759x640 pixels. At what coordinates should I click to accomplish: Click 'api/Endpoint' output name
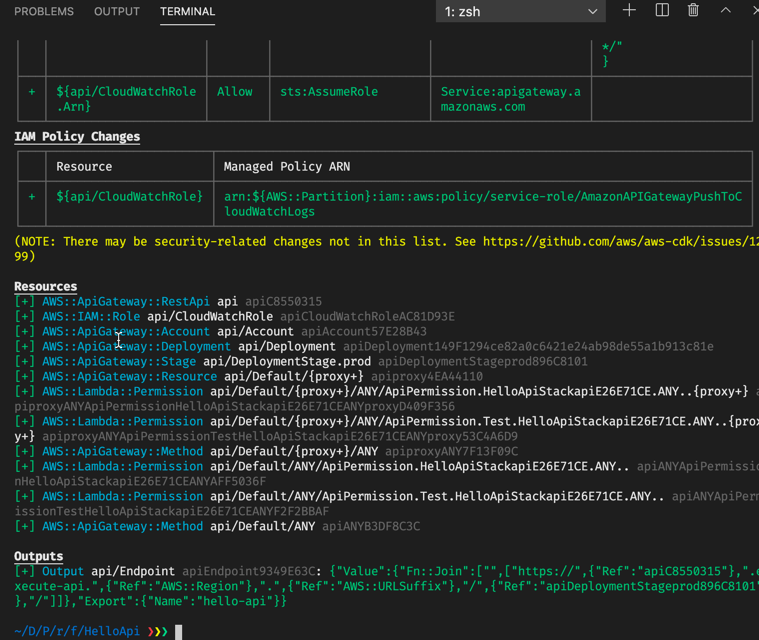(133, 572)
